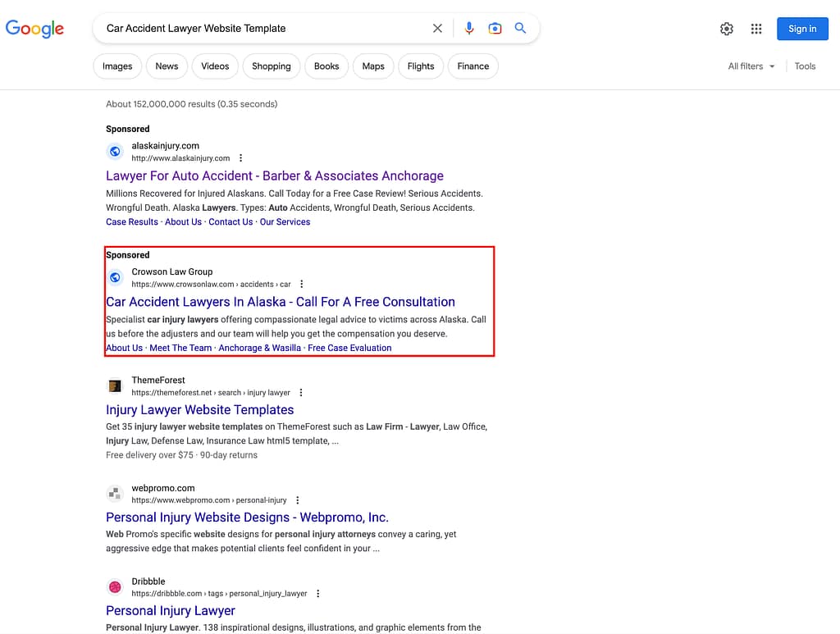The height and width of the screenshot is (634, 840).
Task: Open Injury Lawyer Website Templates result
Action: pyautogui.click(x=200, y=409)
